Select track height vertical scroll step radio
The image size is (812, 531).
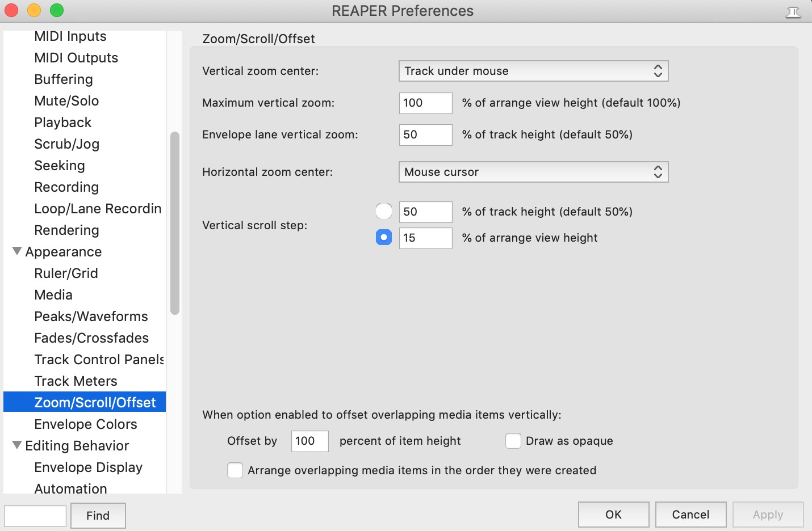(384, 212)
